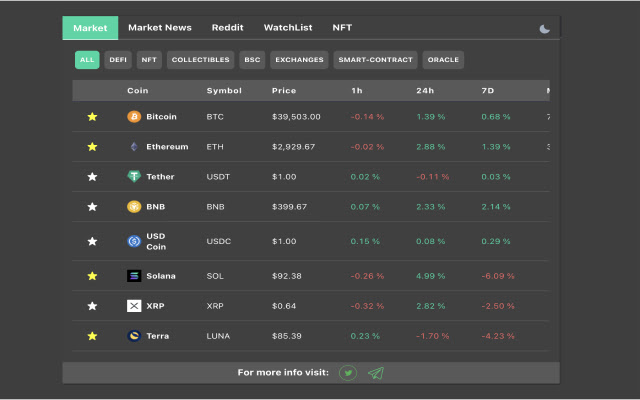Add Tether to watchlist with star
Viewport: 640px width, 400px height.
(92, 177)
